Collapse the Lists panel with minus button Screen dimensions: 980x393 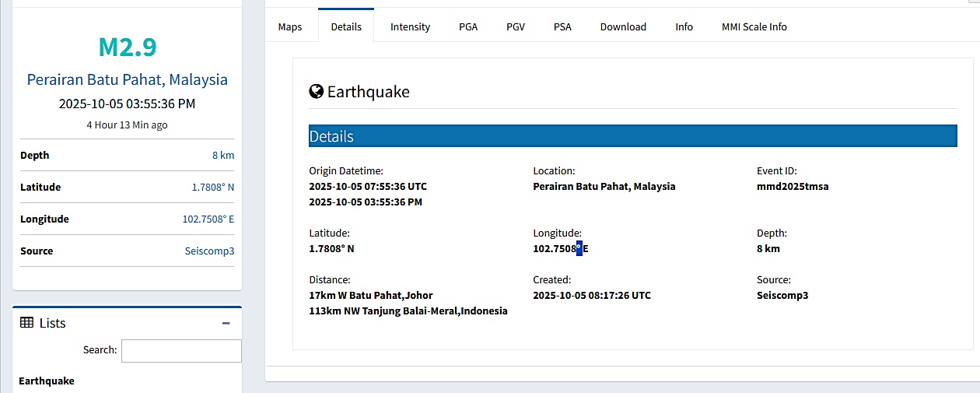pos(226,323)
